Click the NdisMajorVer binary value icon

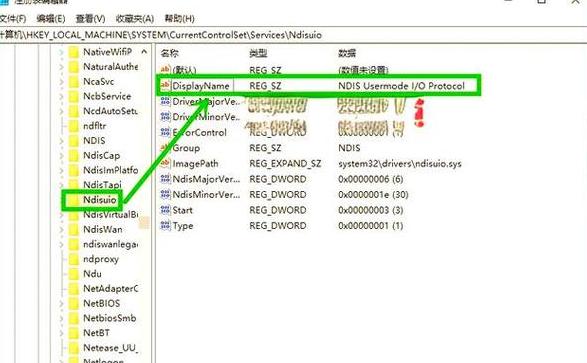click(x=165, y=179)
